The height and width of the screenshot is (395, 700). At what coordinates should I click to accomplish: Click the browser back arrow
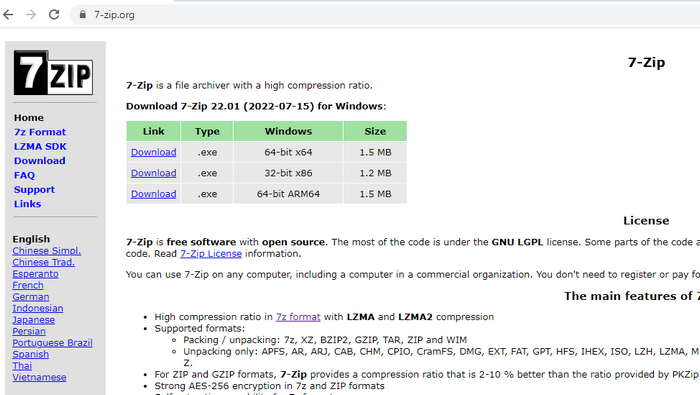coord(8,15)
